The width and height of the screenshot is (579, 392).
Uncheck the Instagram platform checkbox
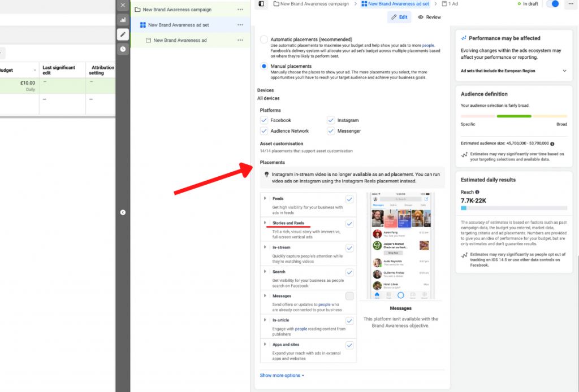(x=330, y=120)
